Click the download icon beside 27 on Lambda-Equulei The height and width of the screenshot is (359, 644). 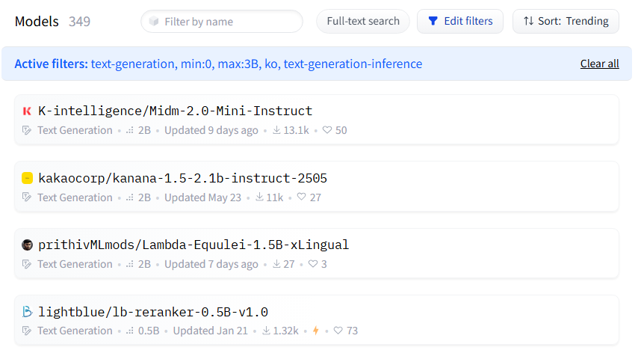pos(277,263)
